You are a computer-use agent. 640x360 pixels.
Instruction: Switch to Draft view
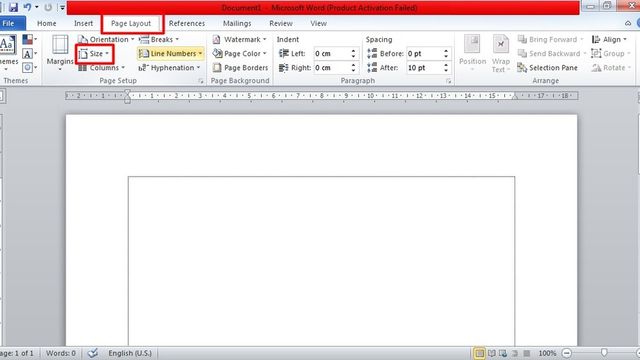[x=527, y=353]
